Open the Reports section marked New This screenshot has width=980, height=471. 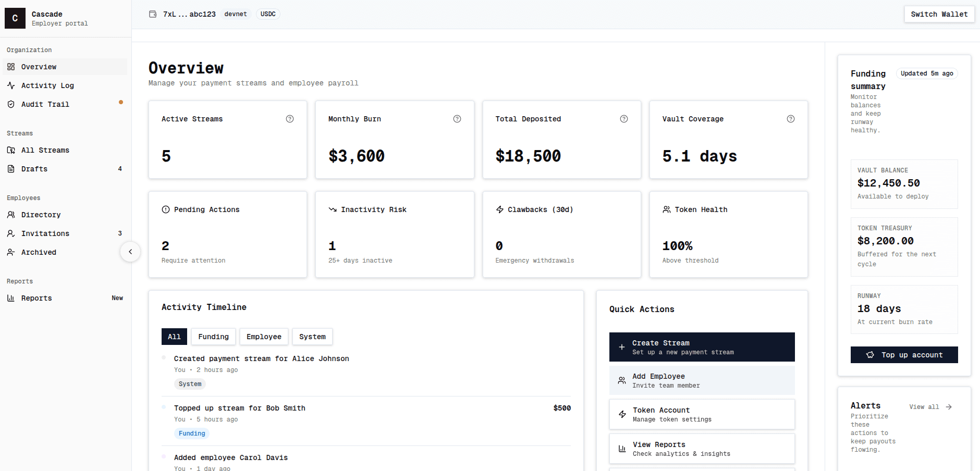click(x=36, y=298)
